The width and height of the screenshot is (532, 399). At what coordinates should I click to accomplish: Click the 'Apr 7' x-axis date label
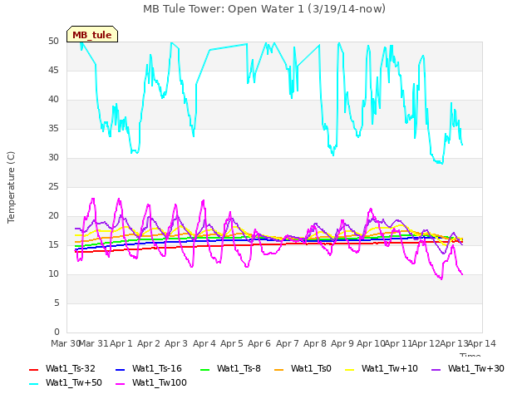tap(288, 343)
